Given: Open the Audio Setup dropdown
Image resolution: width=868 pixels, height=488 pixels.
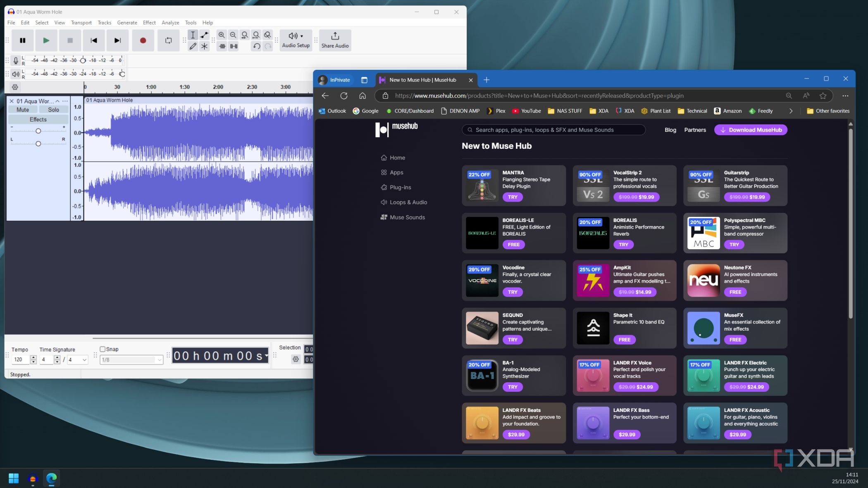Looking at the screenshot, I should 296,40.
